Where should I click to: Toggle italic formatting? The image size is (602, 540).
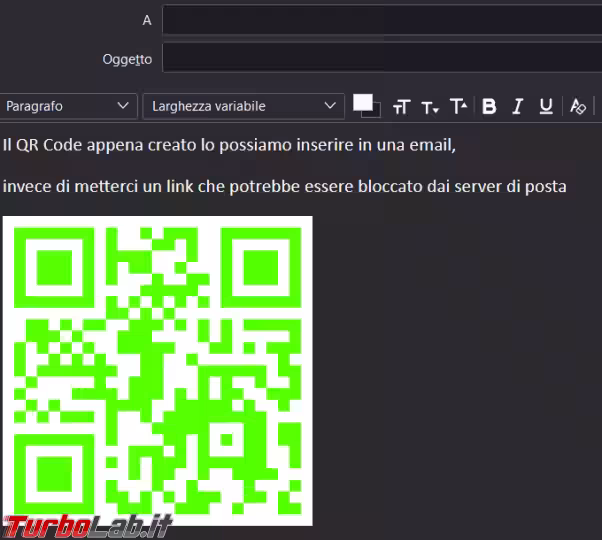[x=518, y=106]
